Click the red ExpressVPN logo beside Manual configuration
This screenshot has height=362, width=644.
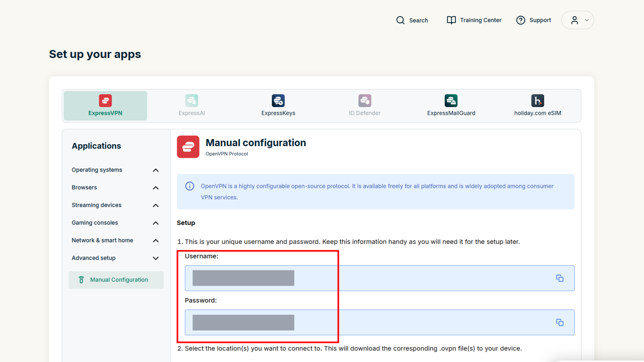coord(188,147)
